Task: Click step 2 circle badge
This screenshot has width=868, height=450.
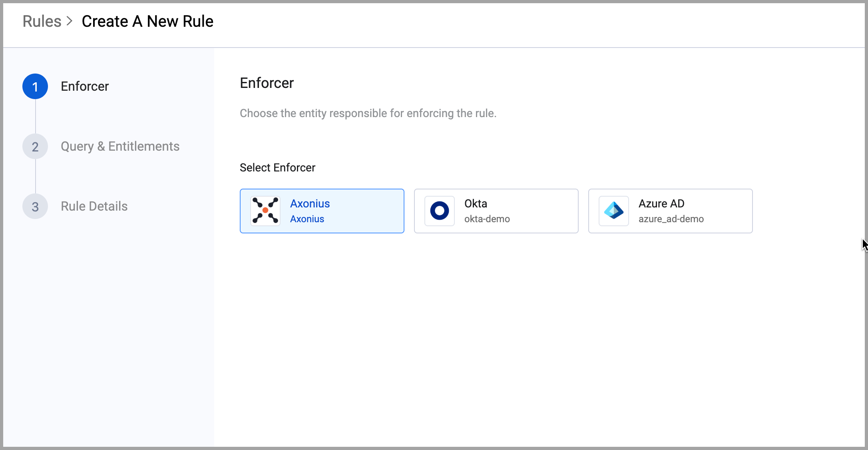Action: coord(35,147)
